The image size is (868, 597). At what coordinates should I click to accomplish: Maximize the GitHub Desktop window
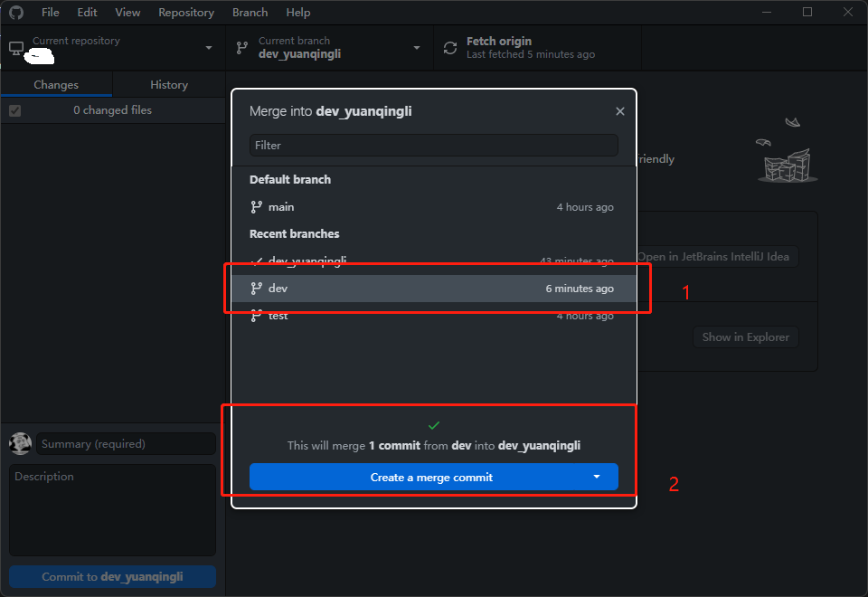coord(807,12)
